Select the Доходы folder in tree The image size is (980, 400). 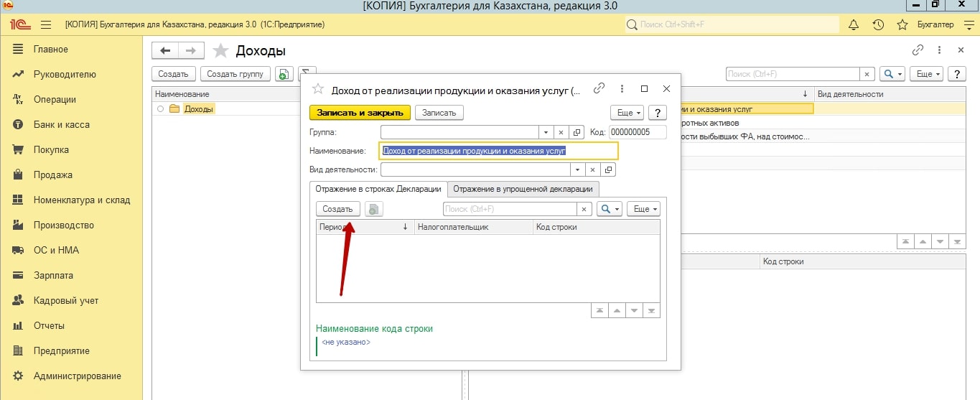[199, 109]
